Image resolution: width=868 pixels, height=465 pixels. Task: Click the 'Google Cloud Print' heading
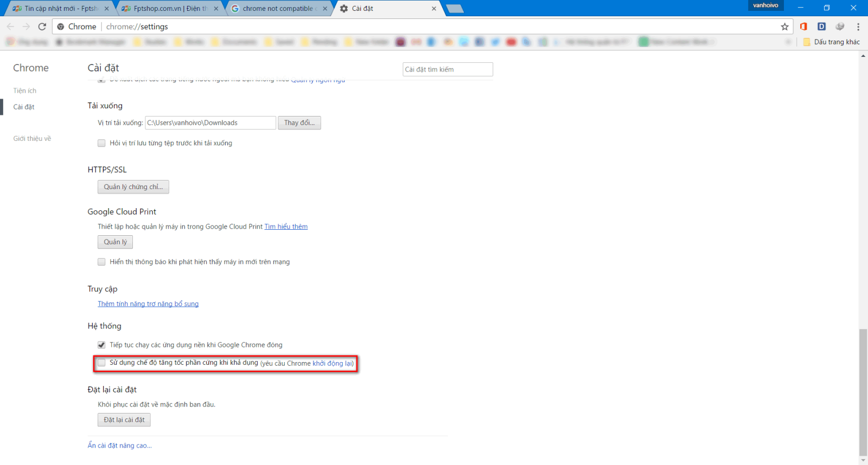[x=122, y=212]
